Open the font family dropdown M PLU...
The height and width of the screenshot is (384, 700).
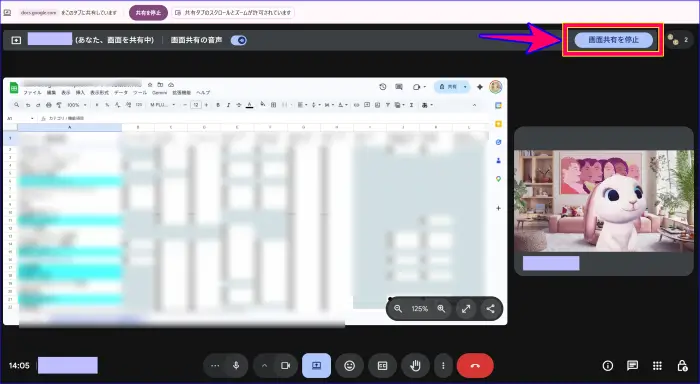pos(162,105)
